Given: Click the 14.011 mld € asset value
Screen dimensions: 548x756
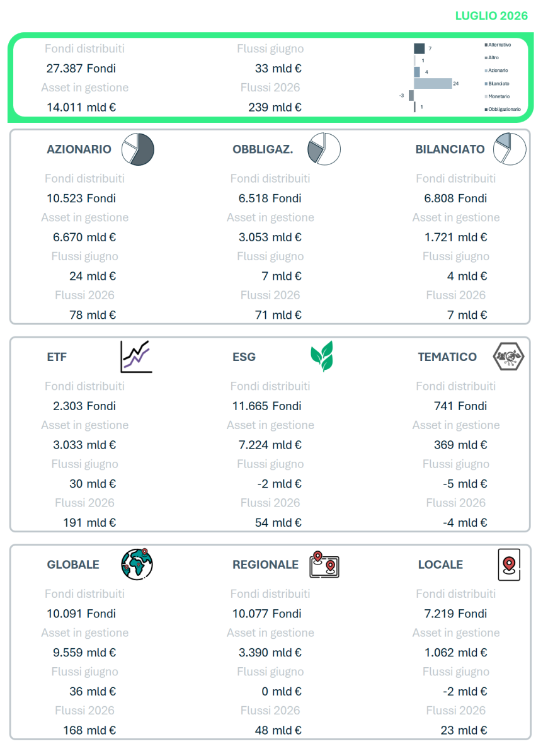Looking at the screenshot, I should (x=81, y=107).
